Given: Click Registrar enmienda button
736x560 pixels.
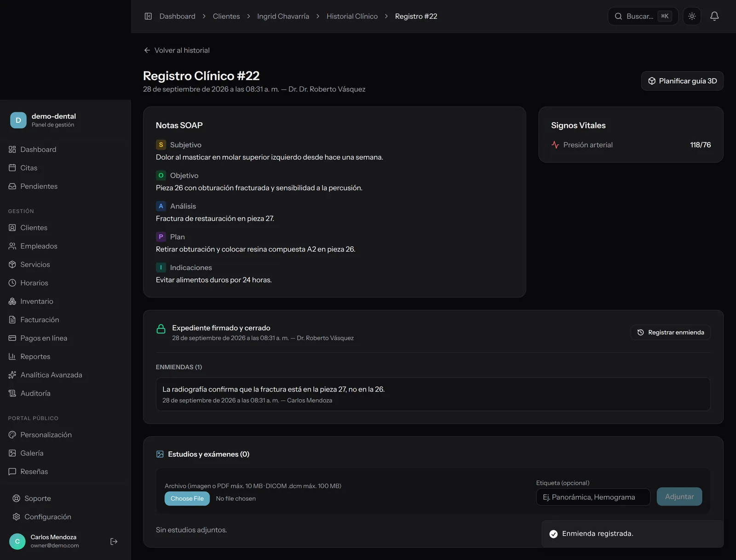Looking at the screenshot, I should coord(670,332).
